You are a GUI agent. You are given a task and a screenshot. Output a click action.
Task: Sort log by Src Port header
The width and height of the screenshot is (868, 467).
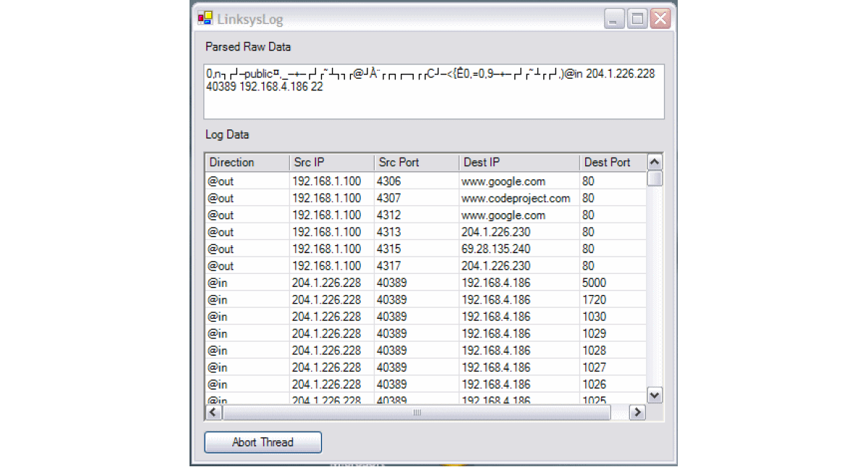click(x=415, y=163)
